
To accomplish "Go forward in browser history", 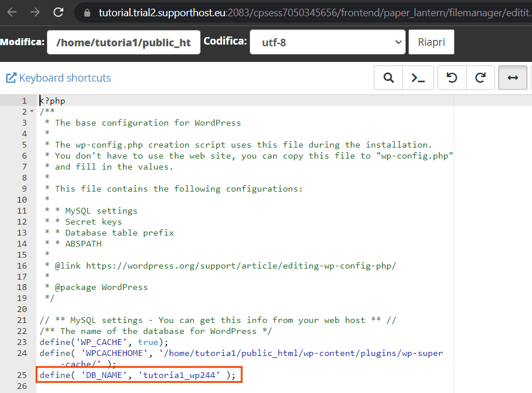I will pyautogui.click(x=35, y=13).
